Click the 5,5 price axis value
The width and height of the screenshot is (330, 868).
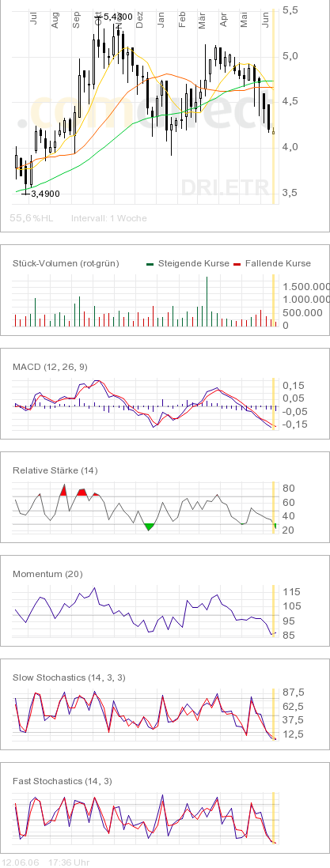[290, 10]
